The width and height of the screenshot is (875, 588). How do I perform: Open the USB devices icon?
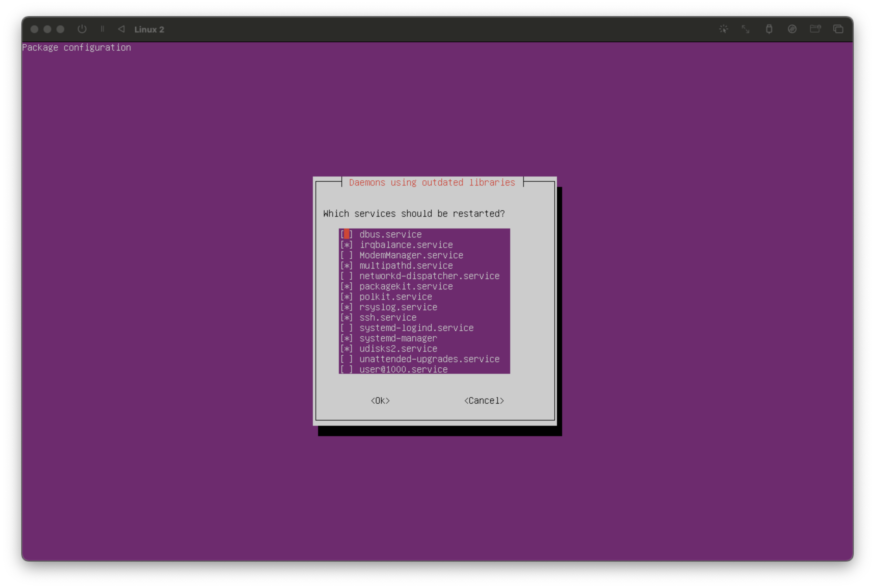coord(769,29)
